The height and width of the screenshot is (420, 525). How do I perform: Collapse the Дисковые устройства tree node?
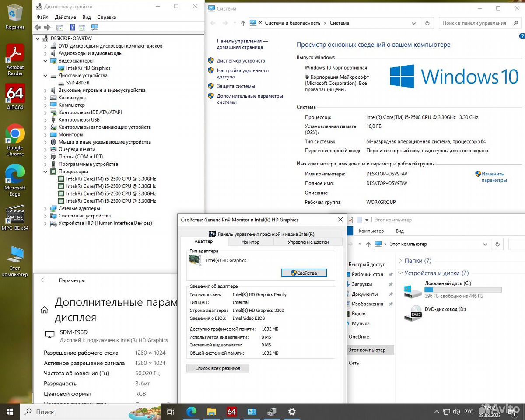coord(45,76)
